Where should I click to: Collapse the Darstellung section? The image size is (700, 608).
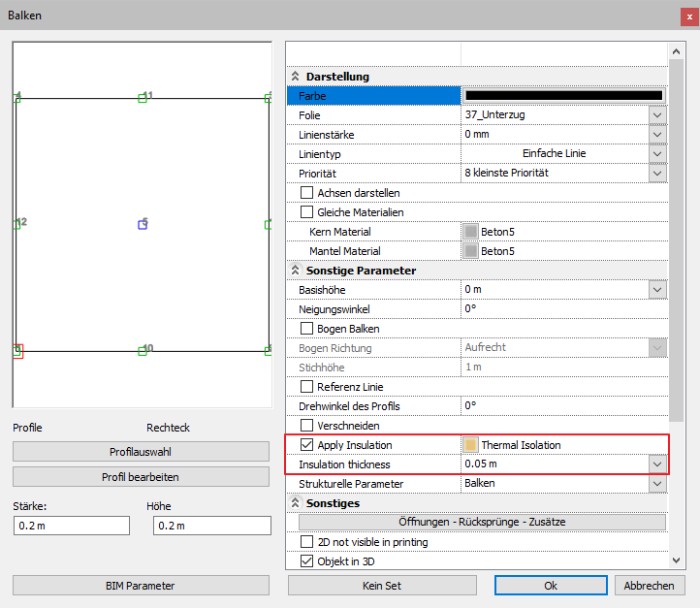296,77
